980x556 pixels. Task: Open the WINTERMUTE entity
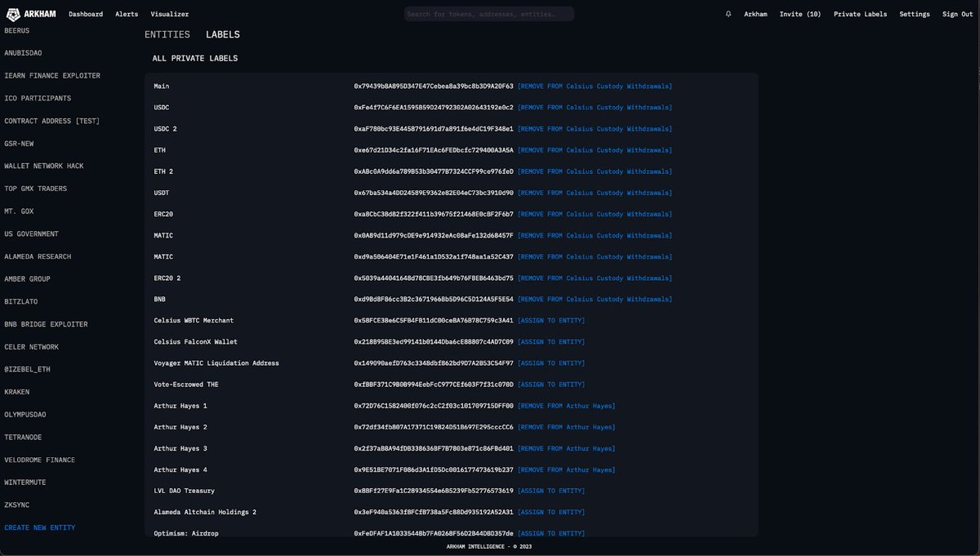24,483
